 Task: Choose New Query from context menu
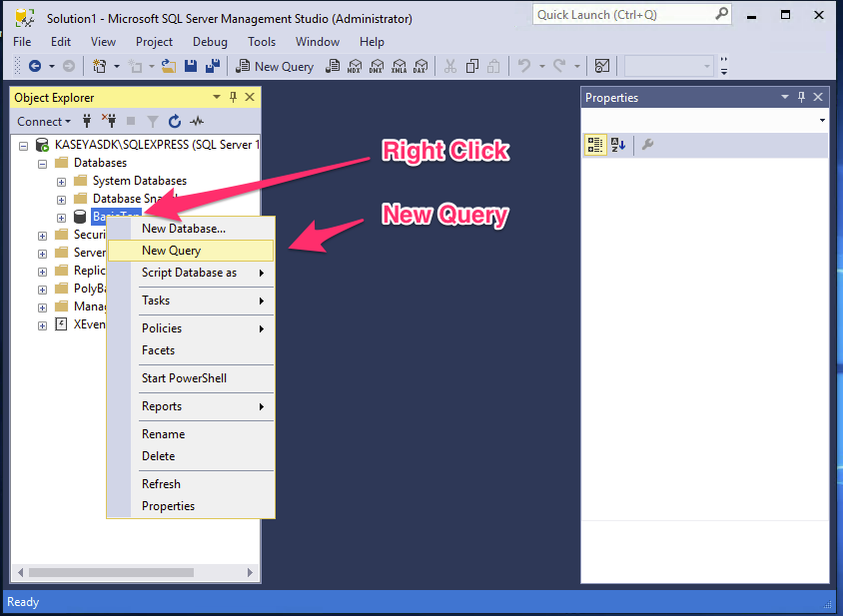coord(191,251)
